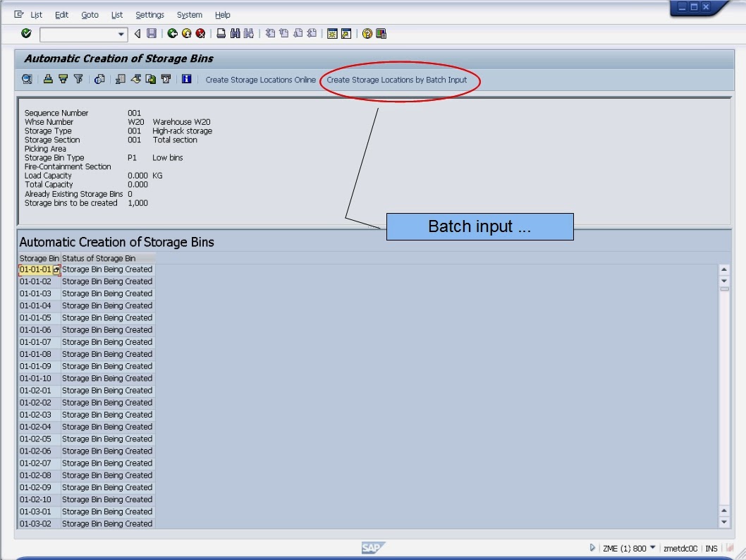746x560 pixels.
Task: Click Create Storage Locations Online
Action: 261,80
